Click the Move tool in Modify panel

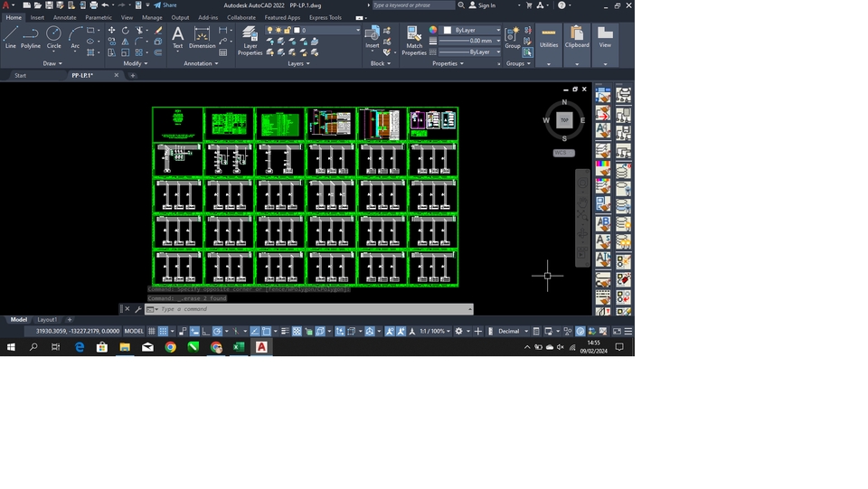112,31
